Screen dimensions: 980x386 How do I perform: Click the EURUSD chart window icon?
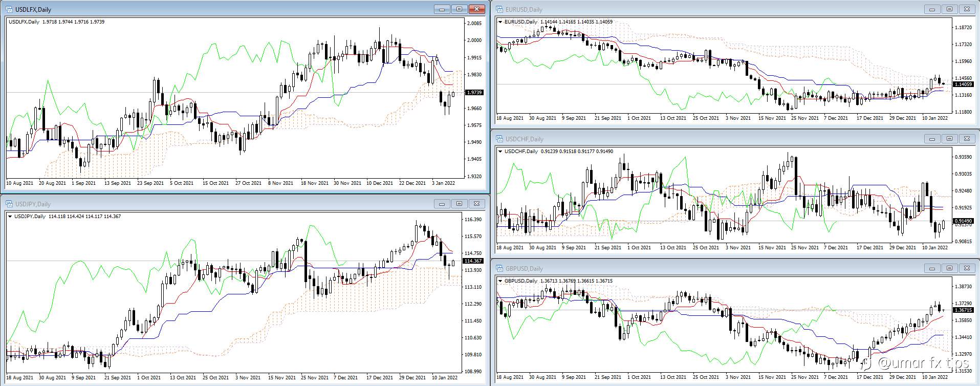click(x=499, y=9)
